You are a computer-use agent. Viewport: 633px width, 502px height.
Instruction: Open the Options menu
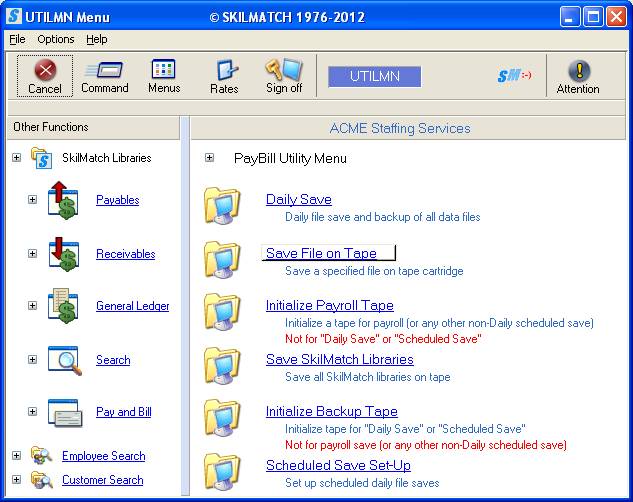tap(56, 39)
